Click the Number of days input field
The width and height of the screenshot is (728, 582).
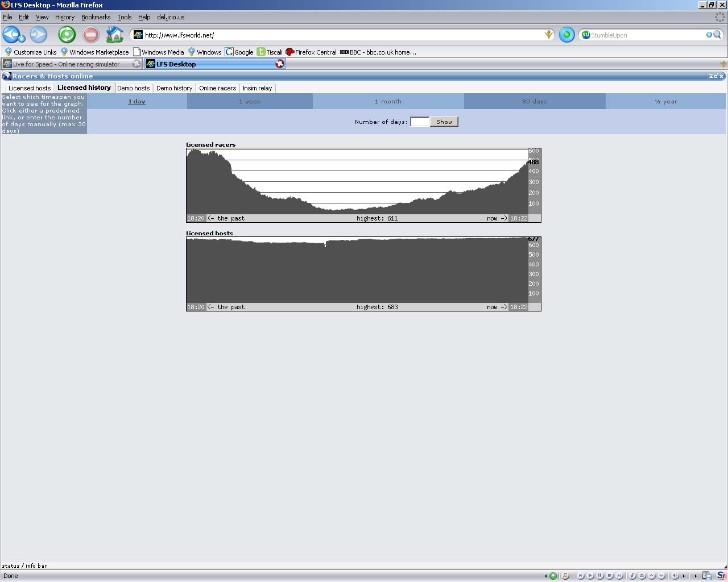pos(420,122)
